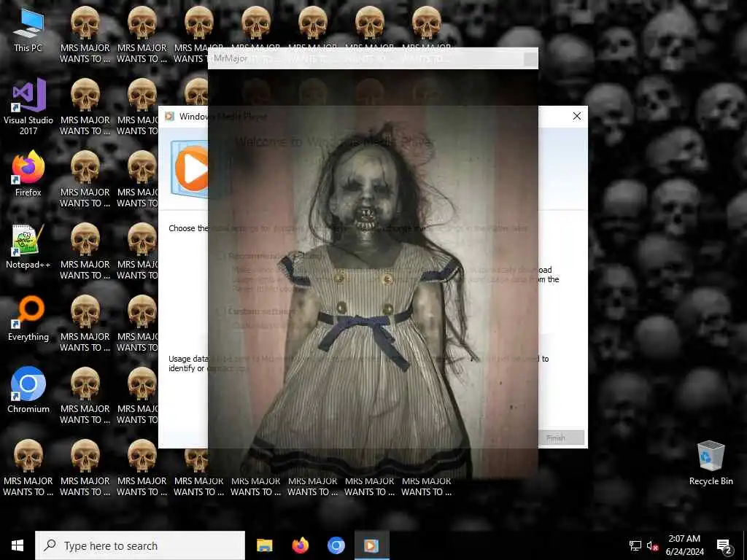The height and width of the screenshot is (560, 747).
Task: Open the muted volume tray icon
Action: [653, 545]
